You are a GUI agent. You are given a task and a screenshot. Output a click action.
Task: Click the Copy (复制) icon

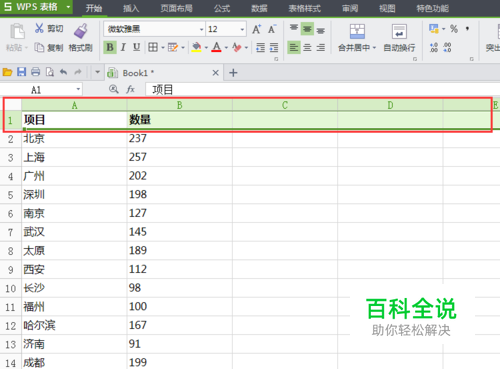(39, 48)
